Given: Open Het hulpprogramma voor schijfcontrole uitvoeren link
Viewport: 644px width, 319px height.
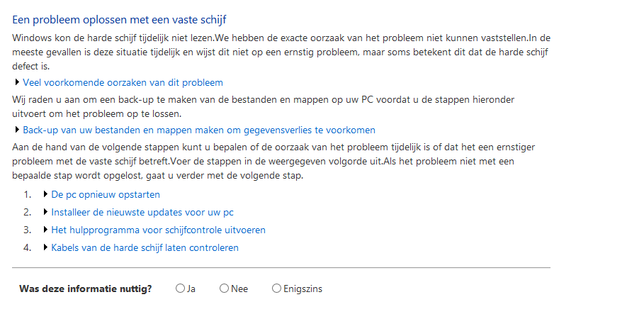Looking at the screenshot, I should click(158, 230).
